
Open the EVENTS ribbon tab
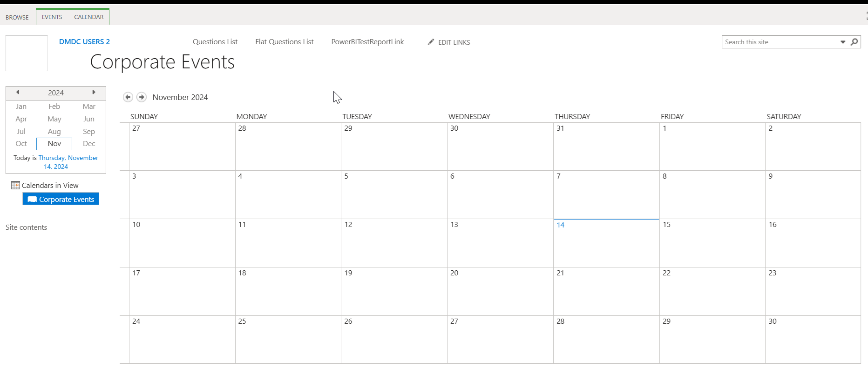point(52,17)
